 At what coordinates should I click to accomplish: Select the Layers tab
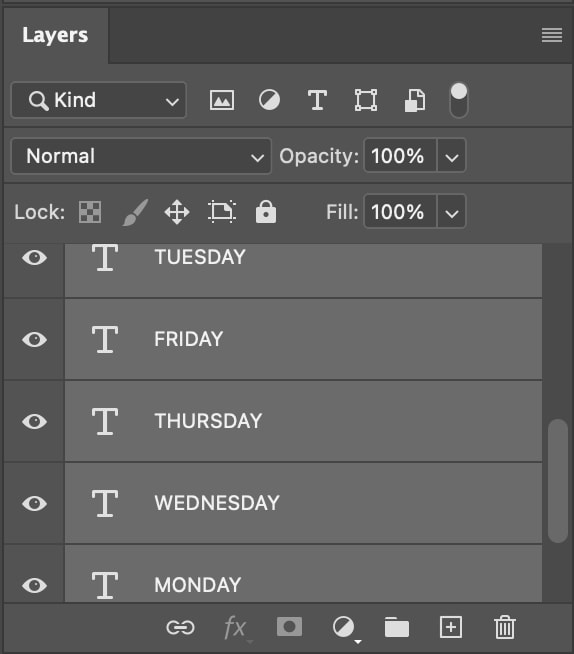point(55,35)
